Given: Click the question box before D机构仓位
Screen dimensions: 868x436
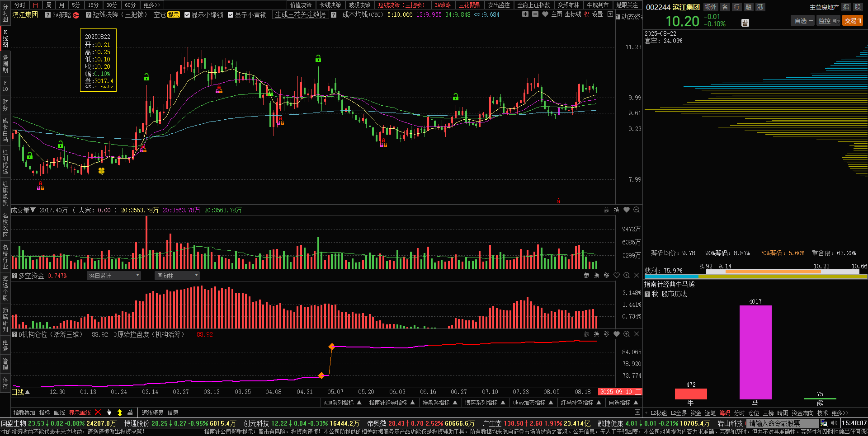Looking at the screenshot, I should point(14,334).
